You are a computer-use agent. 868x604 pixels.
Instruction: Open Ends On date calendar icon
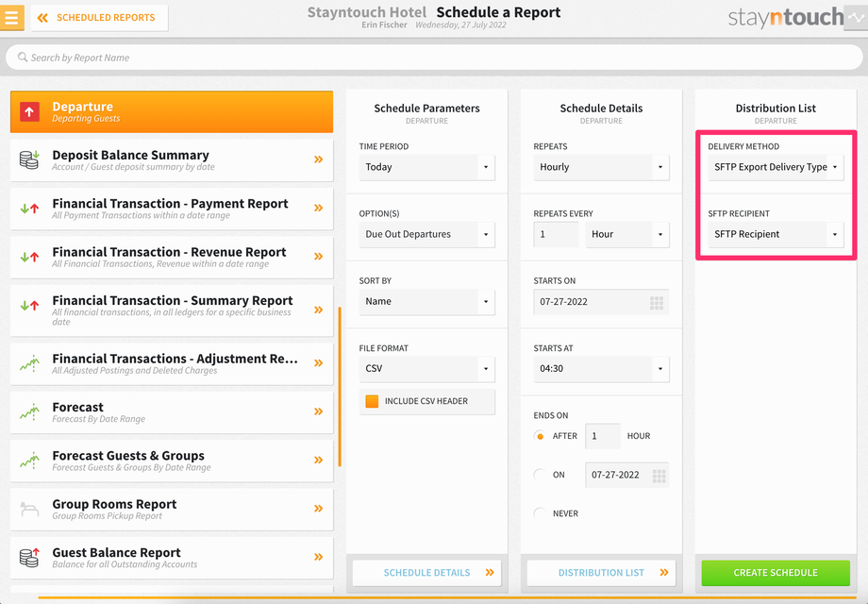click(659, 476)
